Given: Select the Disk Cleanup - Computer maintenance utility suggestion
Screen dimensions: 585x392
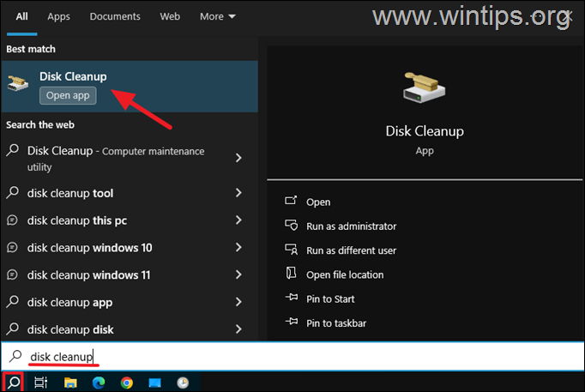Looking at the screenshot, I should click(130, 158).
